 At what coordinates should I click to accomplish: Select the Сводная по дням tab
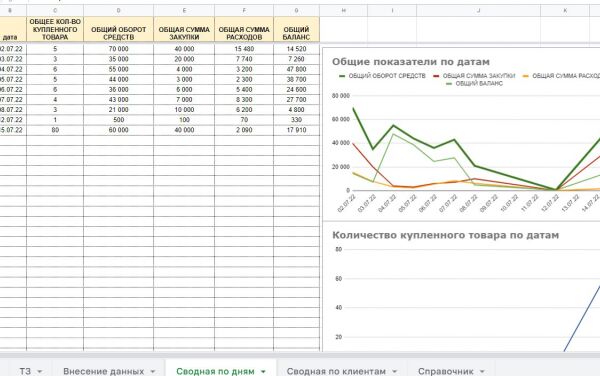point(215,371)
